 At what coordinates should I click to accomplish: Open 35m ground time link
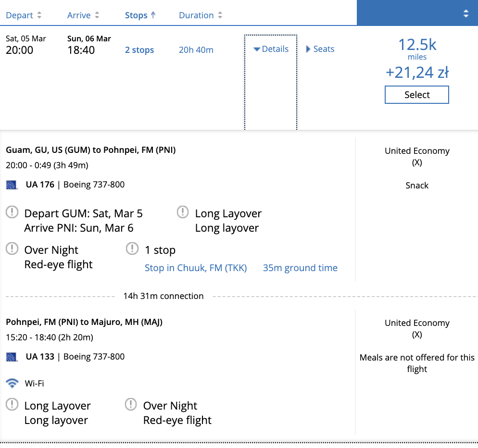click(300, 268)
